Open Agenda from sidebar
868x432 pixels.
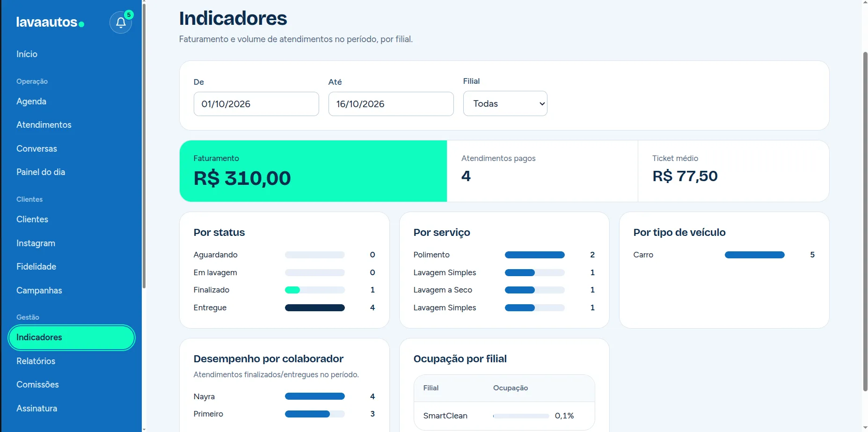tap(31, 102)
